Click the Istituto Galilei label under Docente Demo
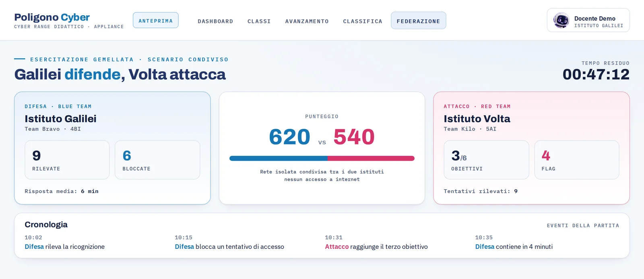This screenshot has height=279, width=644. click(599, 26)
